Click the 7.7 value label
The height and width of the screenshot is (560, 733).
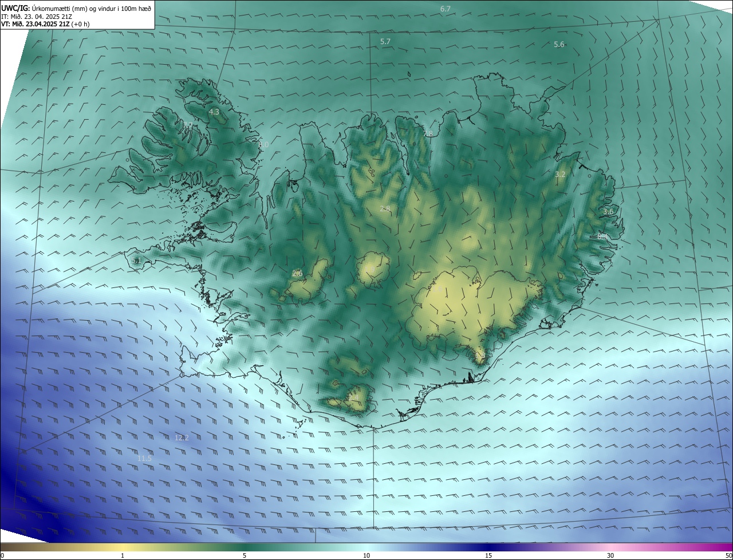tap(188, 125)
